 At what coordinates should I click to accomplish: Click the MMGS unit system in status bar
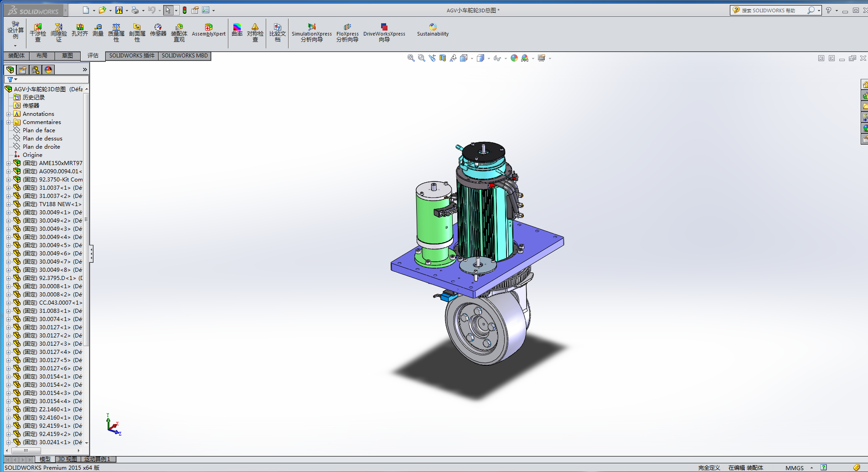795,468
